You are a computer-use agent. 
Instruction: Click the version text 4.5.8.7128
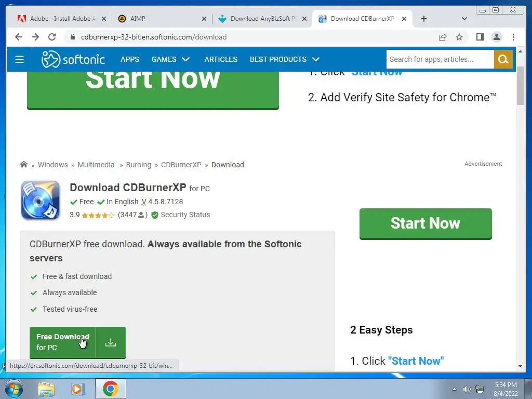click(x=166, y=202)
